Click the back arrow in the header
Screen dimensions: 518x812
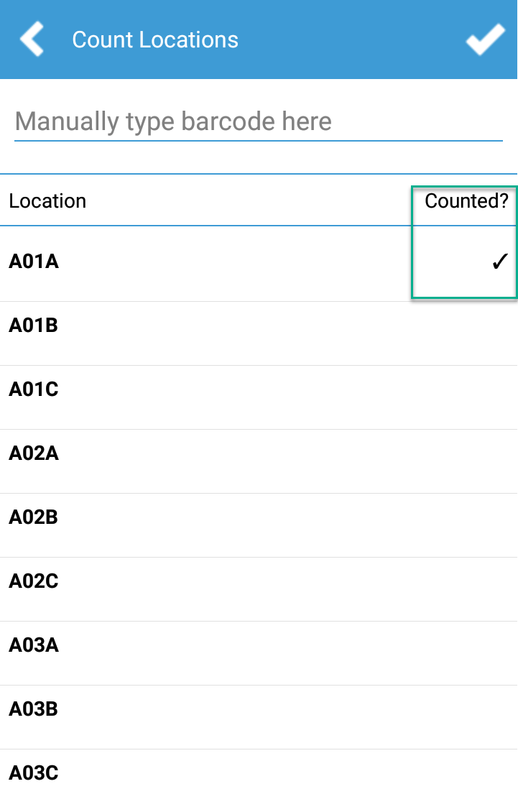point(32,40)
